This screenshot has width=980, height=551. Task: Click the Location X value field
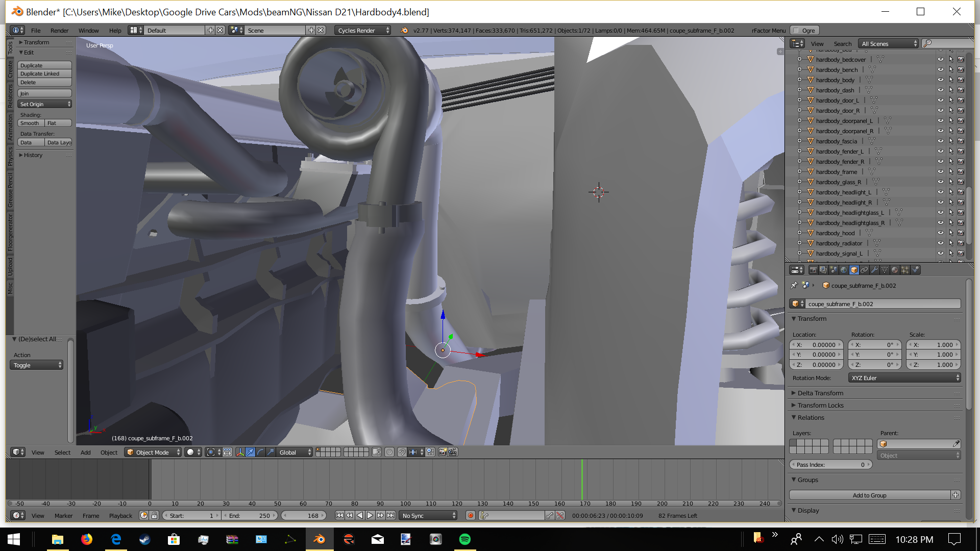[x=817, y=345]
